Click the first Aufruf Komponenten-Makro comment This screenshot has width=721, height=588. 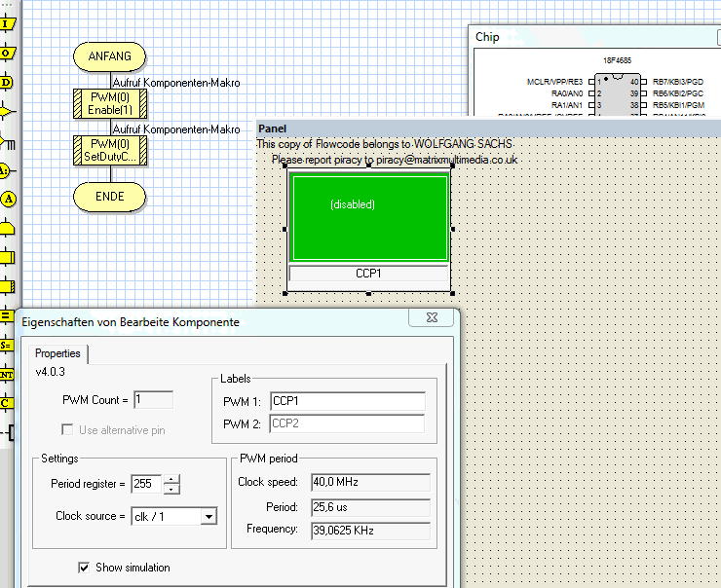[x=176, y=83]
